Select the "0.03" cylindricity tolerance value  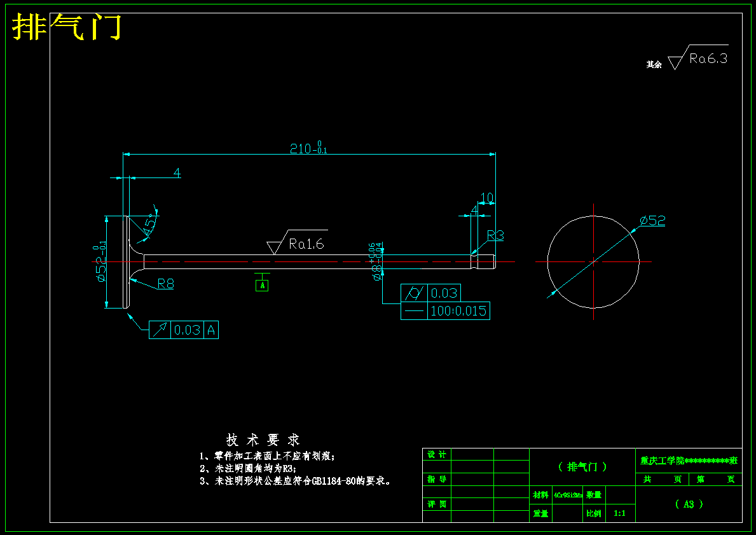coord(444,293)
